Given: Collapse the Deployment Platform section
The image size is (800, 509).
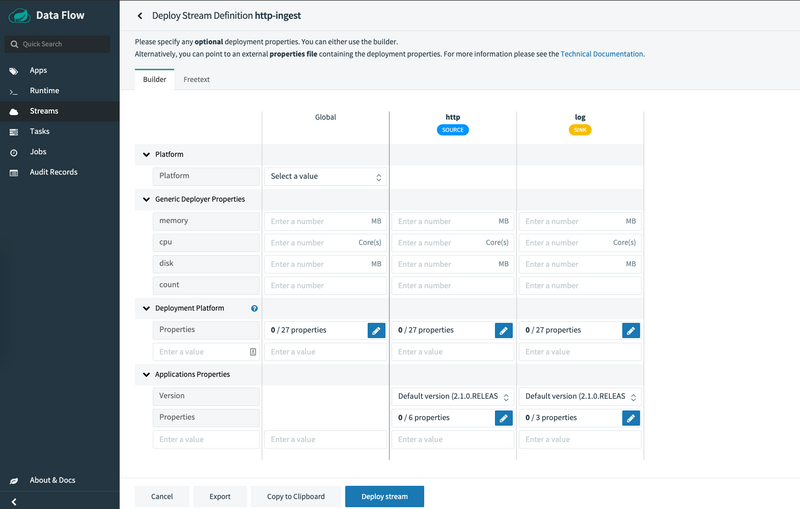Looking at the screenshot, I should click(146, 309).
